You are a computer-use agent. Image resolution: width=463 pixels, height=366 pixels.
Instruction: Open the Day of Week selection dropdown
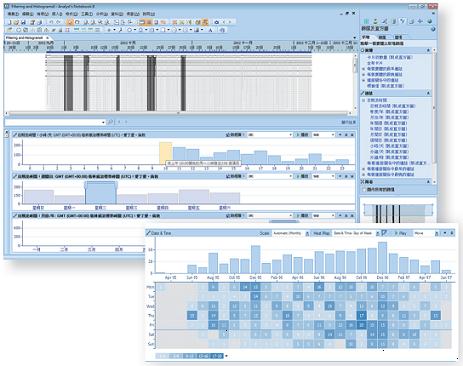356,233
